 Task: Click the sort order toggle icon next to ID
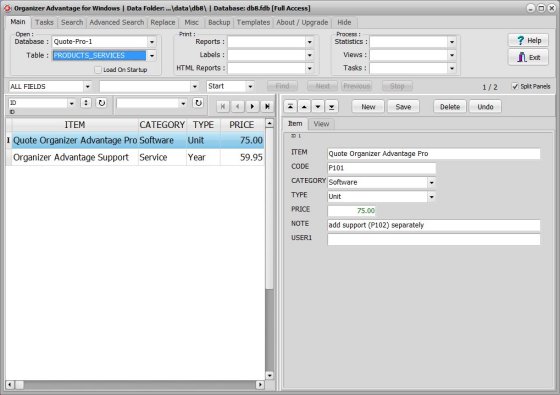coord(86,103)
